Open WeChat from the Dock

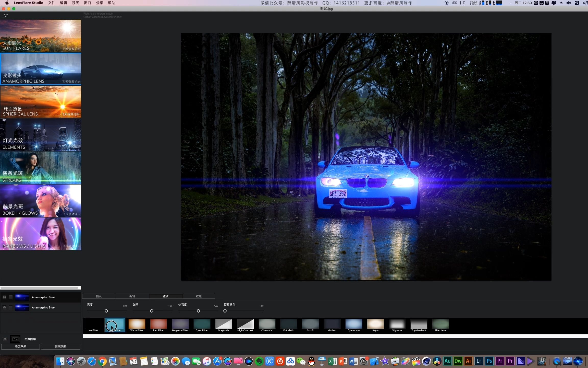click(x=301, y=361)
